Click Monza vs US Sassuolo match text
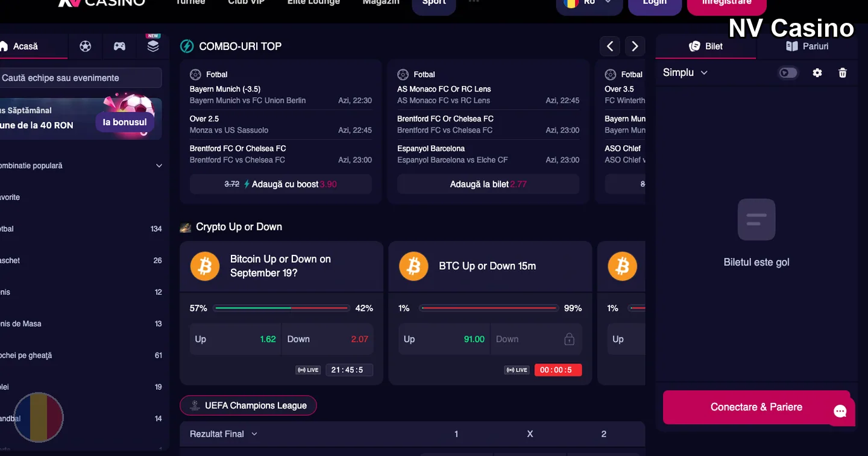Viewport: 868px width, 456px height. pyautogui.click(x=229, y=130)
